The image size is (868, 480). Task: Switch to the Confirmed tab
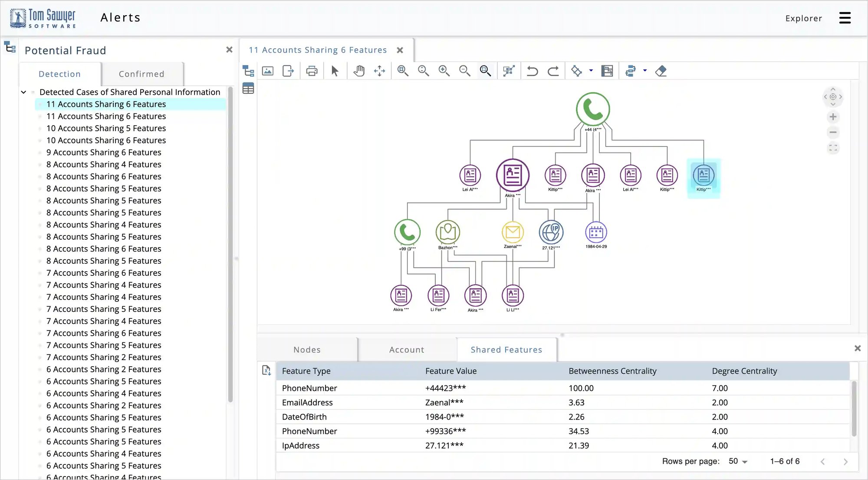pyautogui.click(x=142, y=74)
